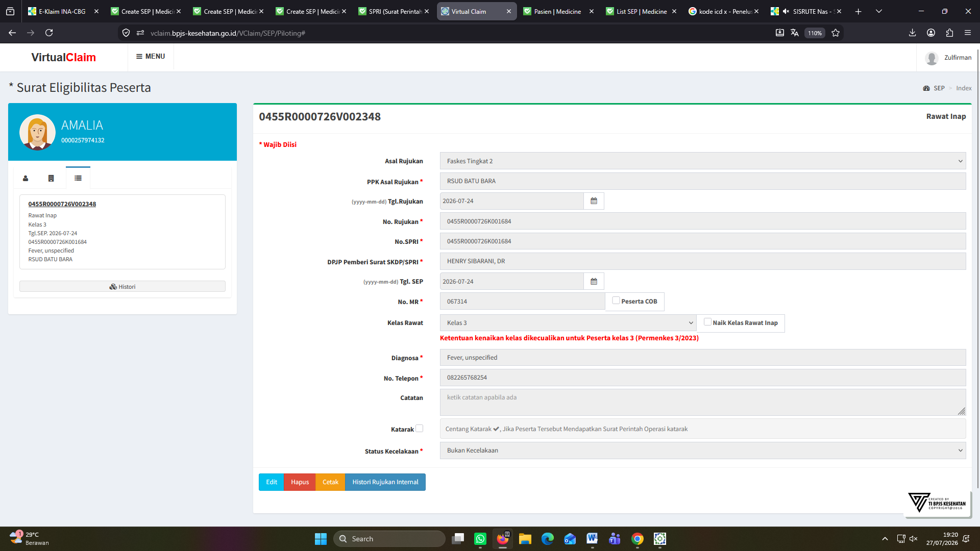The height and width of the screenshot is (551, 980).
Task: Switch to the kode icd x tab
Action: click(724, 11)
